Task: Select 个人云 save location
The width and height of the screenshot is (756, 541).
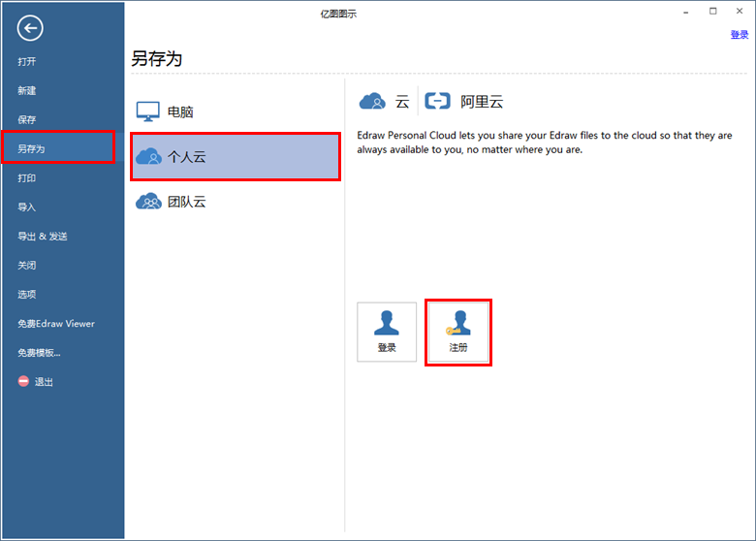Action: click(x=236, y=157)
